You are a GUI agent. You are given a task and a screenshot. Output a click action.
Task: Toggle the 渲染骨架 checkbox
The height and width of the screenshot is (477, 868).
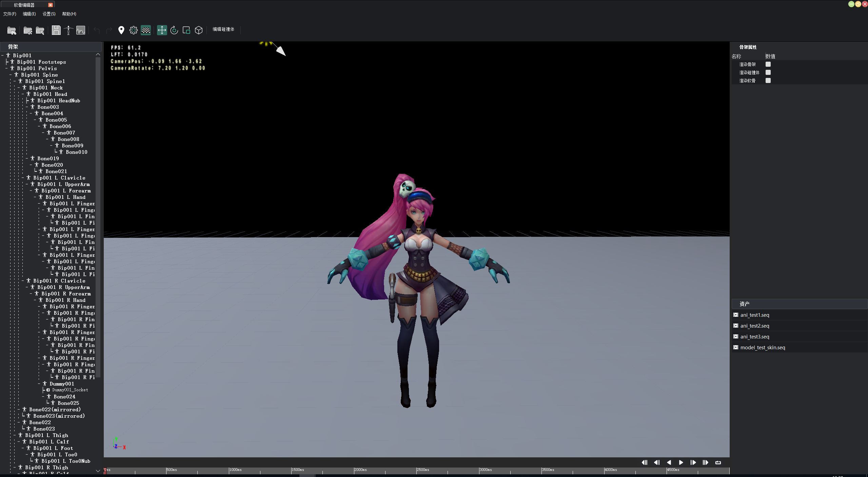768,64
